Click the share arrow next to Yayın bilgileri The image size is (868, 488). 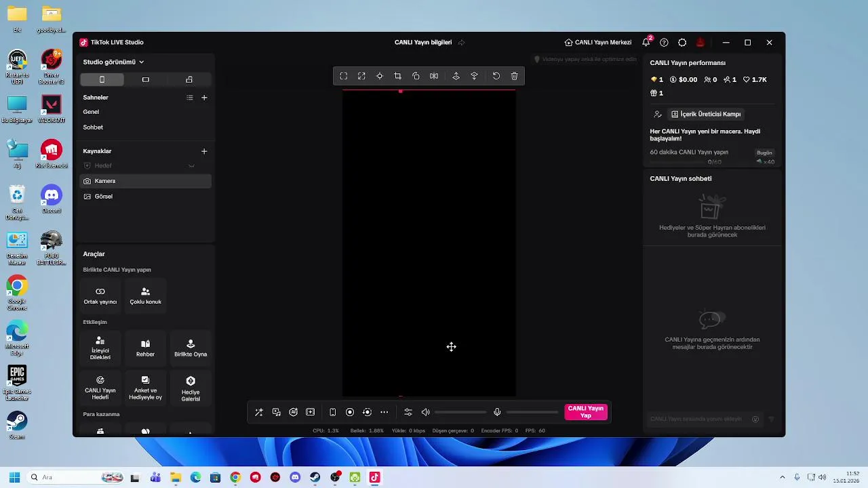point(461,42)
